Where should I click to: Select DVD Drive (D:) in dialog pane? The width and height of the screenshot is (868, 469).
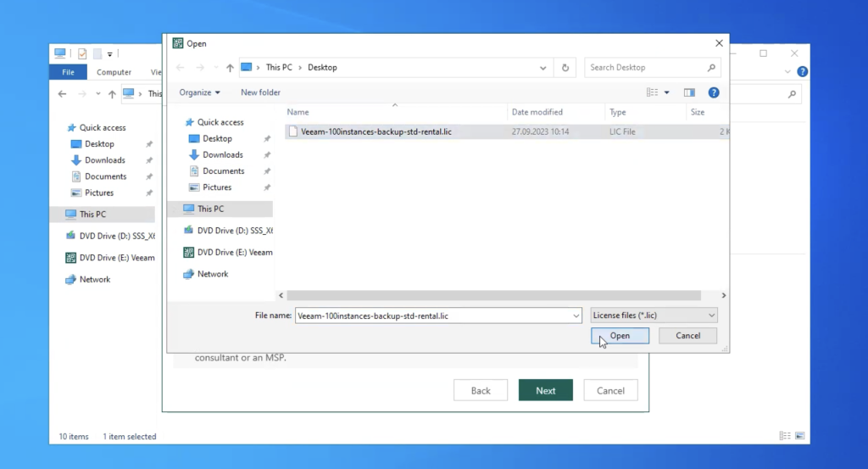(228, 231)
